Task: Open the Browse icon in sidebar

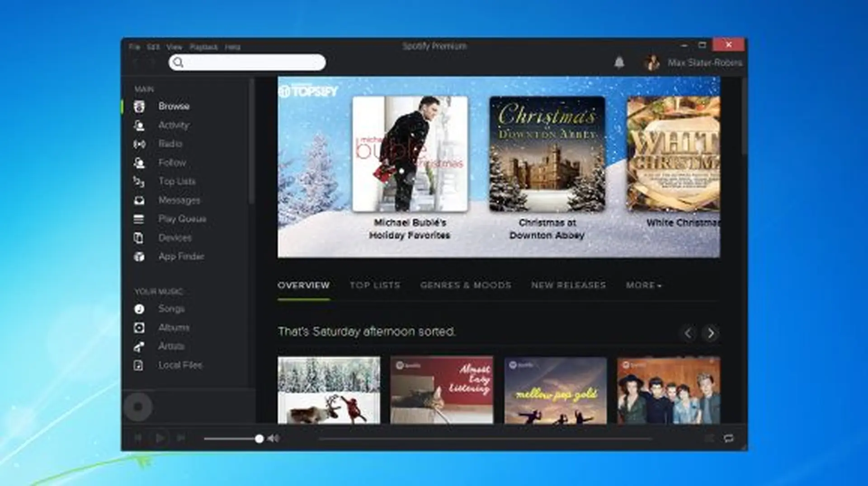Action: coord(139,107)
